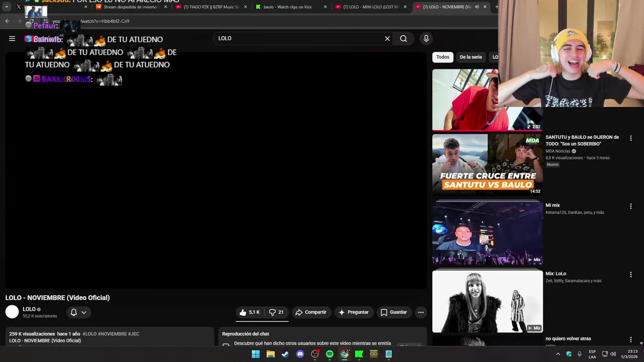Viewport: 644px width, 362px height.
Task: Open the LOLO channel name link
Action: (29, 309)
